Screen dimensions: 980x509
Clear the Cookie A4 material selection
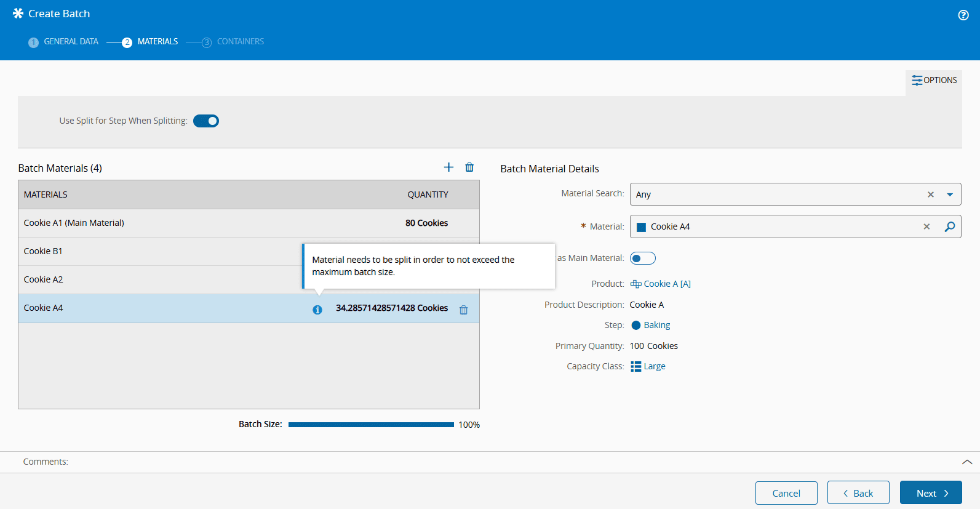coord(926,226)
